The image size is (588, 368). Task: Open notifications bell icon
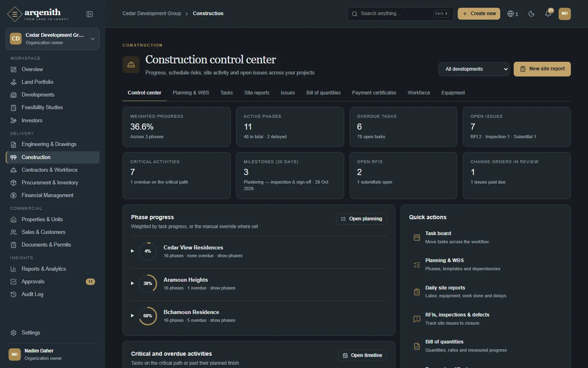point(548,13)
